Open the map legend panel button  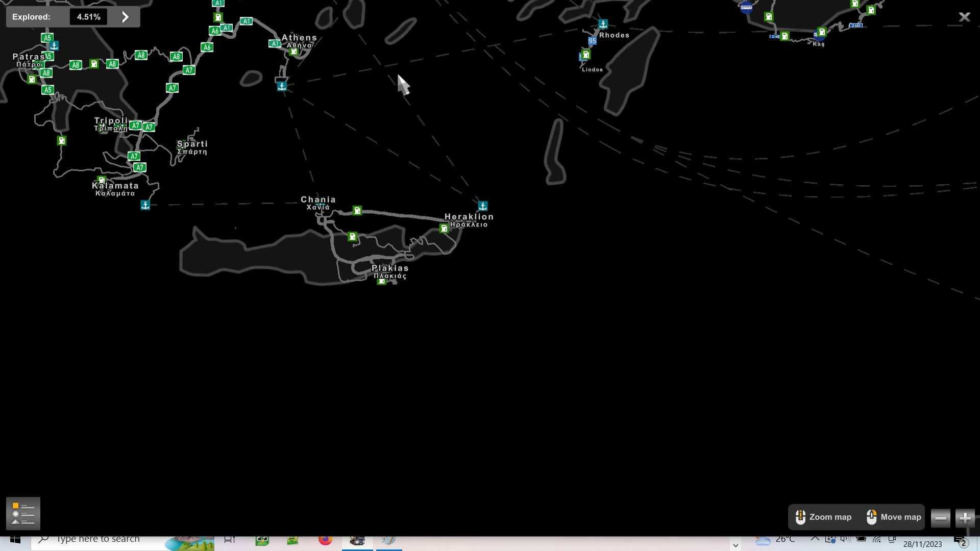pyautogui.click(x=23, y=513)
